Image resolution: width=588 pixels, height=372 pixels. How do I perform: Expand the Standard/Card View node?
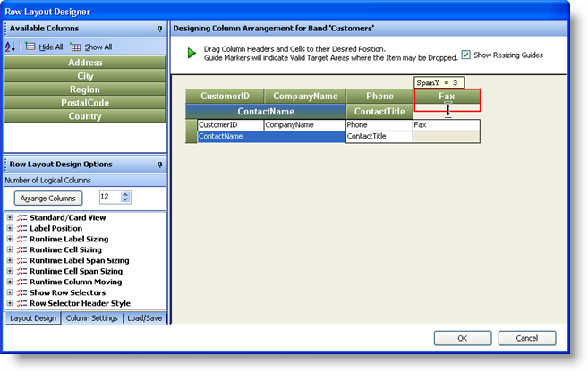click(10, 217)
